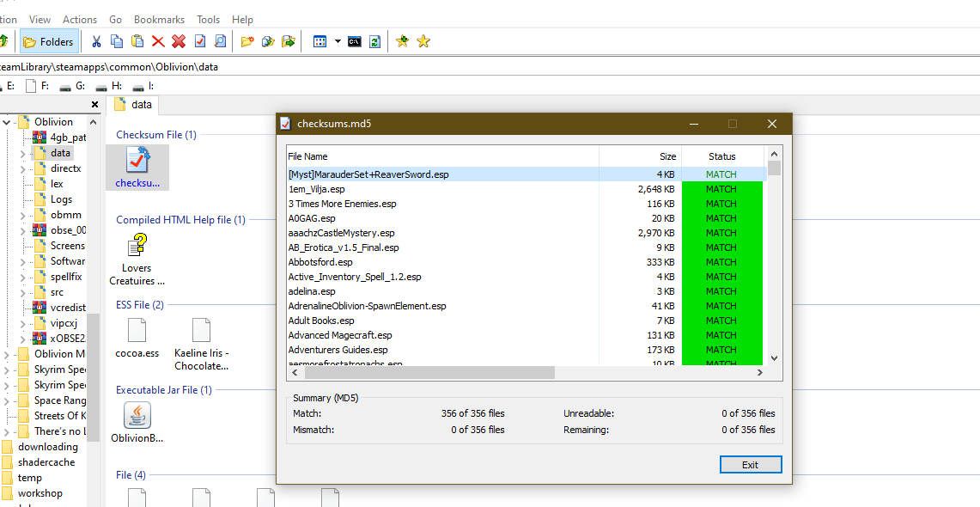The image size is (980, 507).
Task: Collapse the Checksum File (1) group header
Action: point(156,134)
